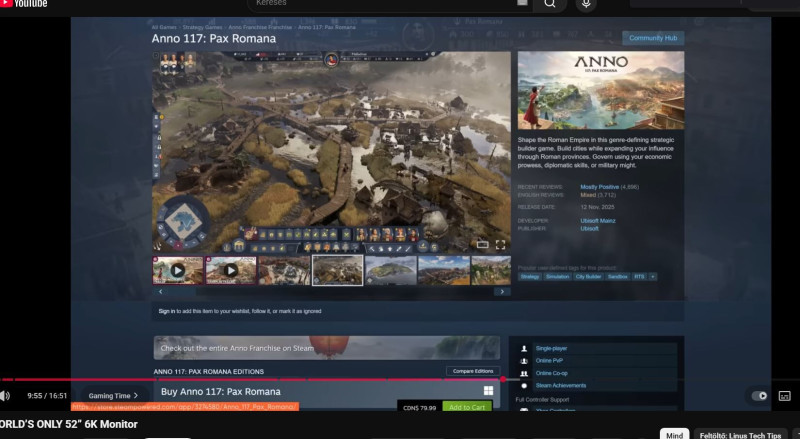Click the YouTube logo
The width and height of the screenshot is (800, 439).
click(x=23, y=3)
